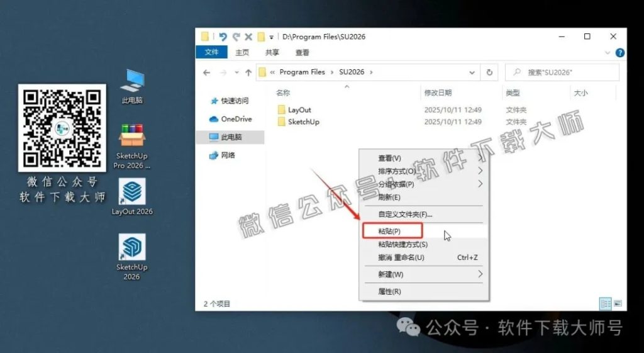Expand the ribbon with the chevron
The image size is (644, 353).
coord(608,53)
